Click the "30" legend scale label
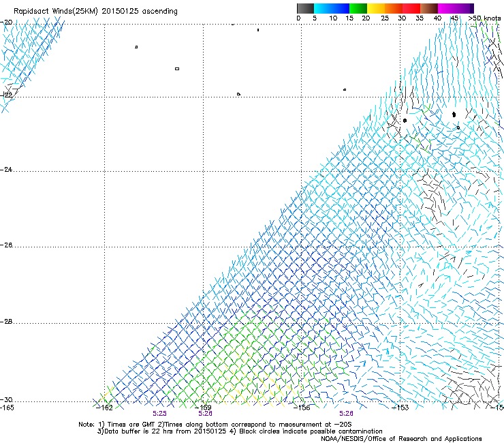504x443 pixels. pyautogui.click(x=402, y=18)
